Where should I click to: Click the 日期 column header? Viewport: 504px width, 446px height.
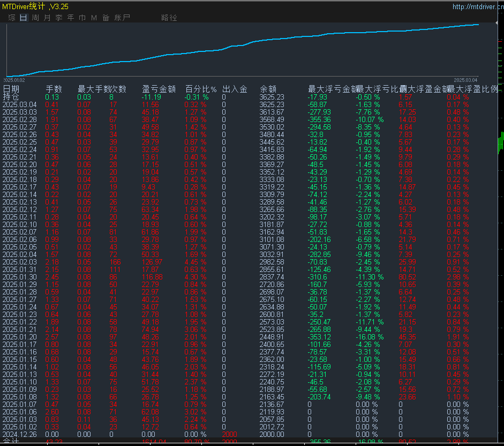coord(11,89)
